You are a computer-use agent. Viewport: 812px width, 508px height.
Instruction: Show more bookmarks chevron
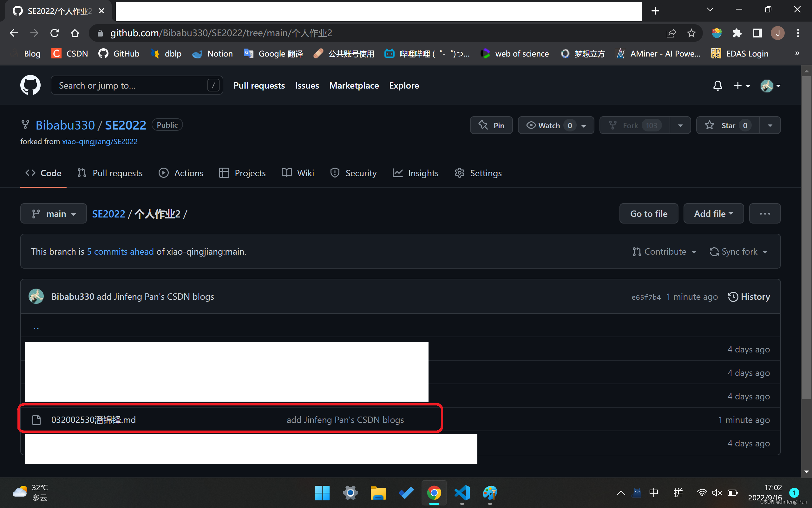click(797, 53)
